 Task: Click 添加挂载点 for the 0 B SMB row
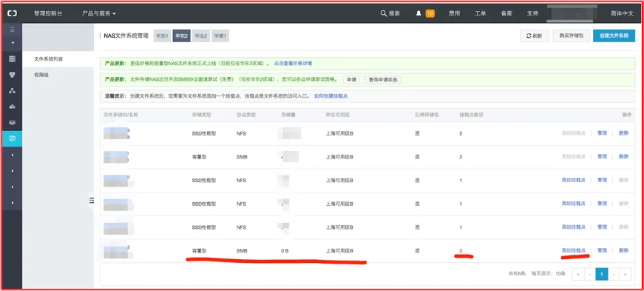point(573,250)
